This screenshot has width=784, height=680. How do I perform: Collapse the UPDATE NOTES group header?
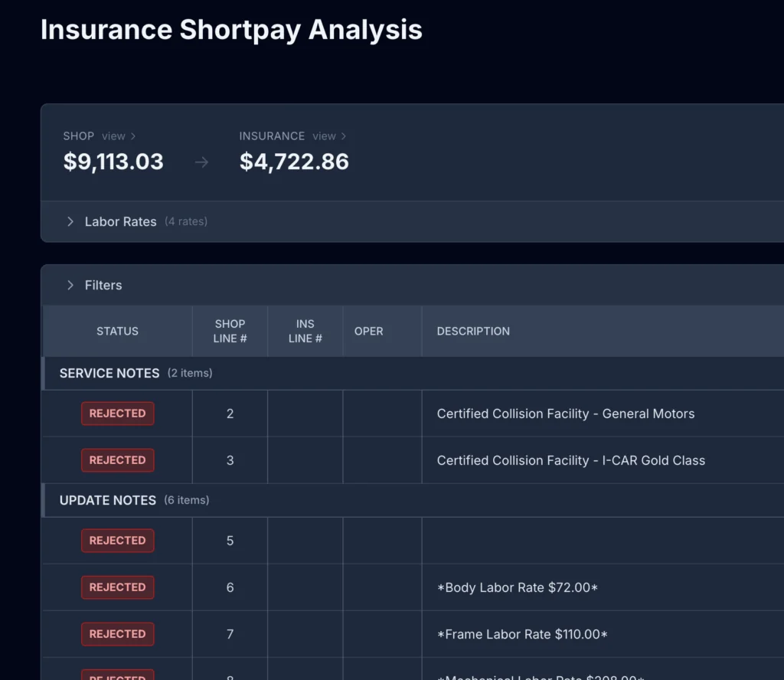pos(413,500)
